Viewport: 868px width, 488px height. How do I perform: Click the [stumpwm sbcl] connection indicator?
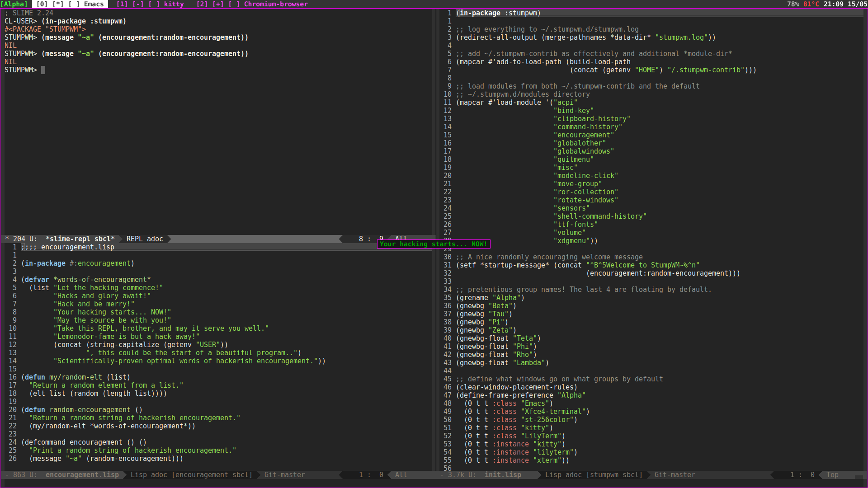pos(614,474)
